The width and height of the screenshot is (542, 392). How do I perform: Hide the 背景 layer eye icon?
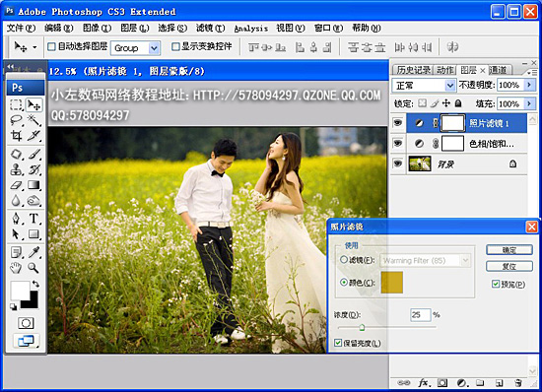coord(398,163)
